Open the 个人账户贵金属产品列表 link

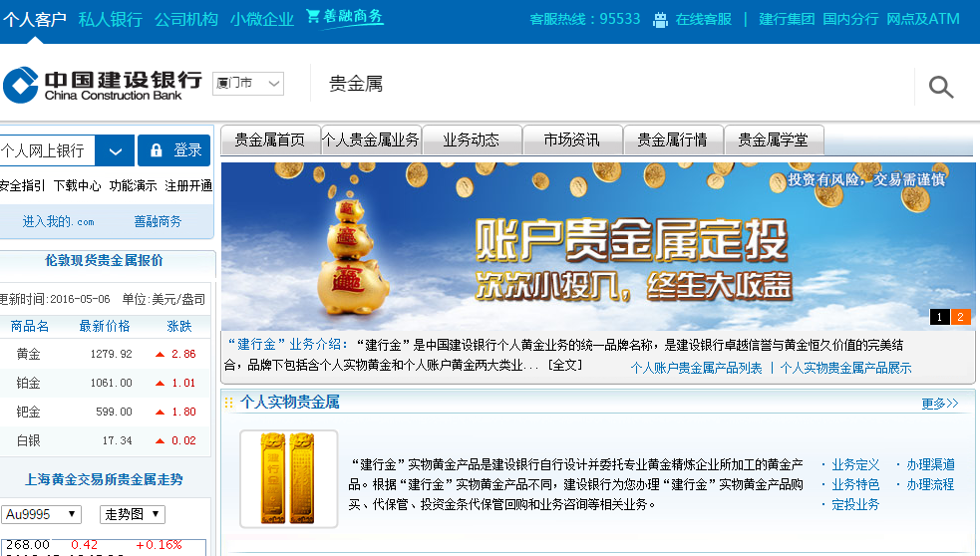(x=696, y=368)
